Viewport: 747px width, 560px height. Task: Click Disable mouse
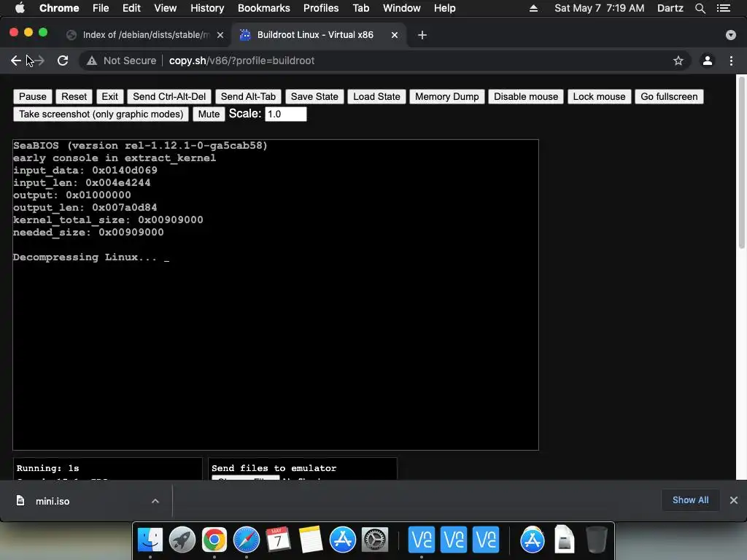tap(526, 97)
